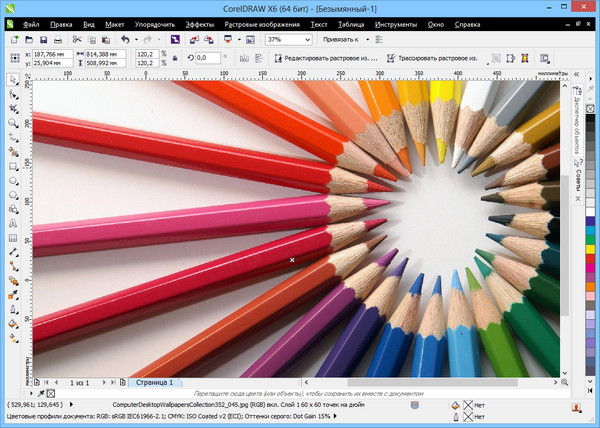Switch to the Страница 1 page tab
The height and width of the screenshot is (428, 600).
[x=155, y=383]
